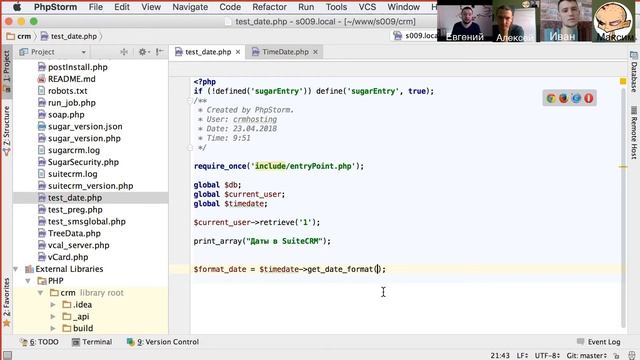Click the tool windows quick-access icon at bottom-left

7,355
